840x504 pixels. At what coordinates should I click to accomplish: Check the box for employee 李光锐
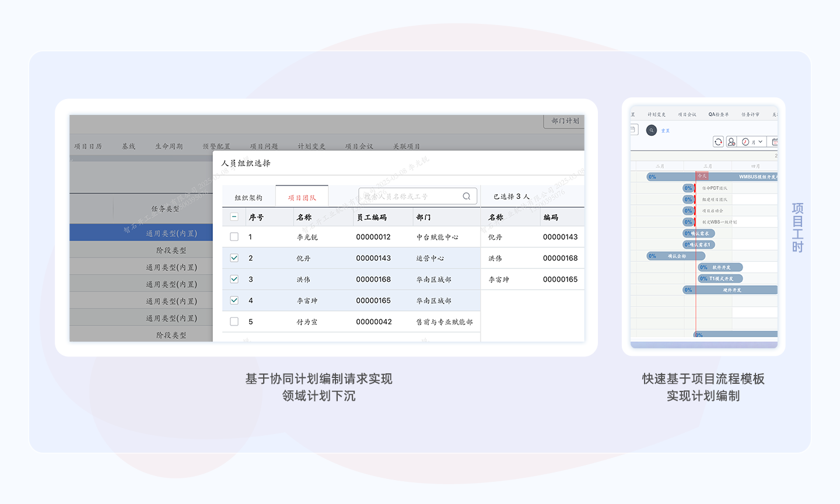pyautogui.click(x=234, y=237)
